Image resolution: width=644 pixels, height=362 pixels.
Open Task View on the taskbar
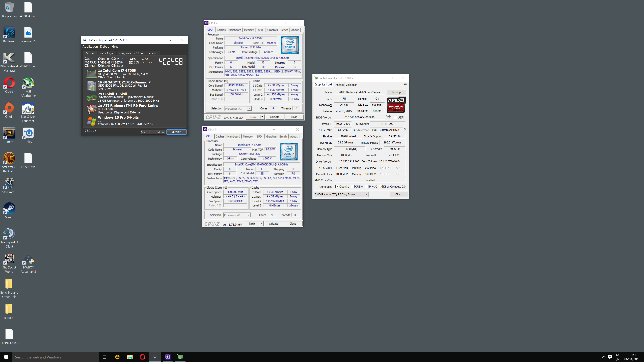pyautogui.click(x=105, y=357)
